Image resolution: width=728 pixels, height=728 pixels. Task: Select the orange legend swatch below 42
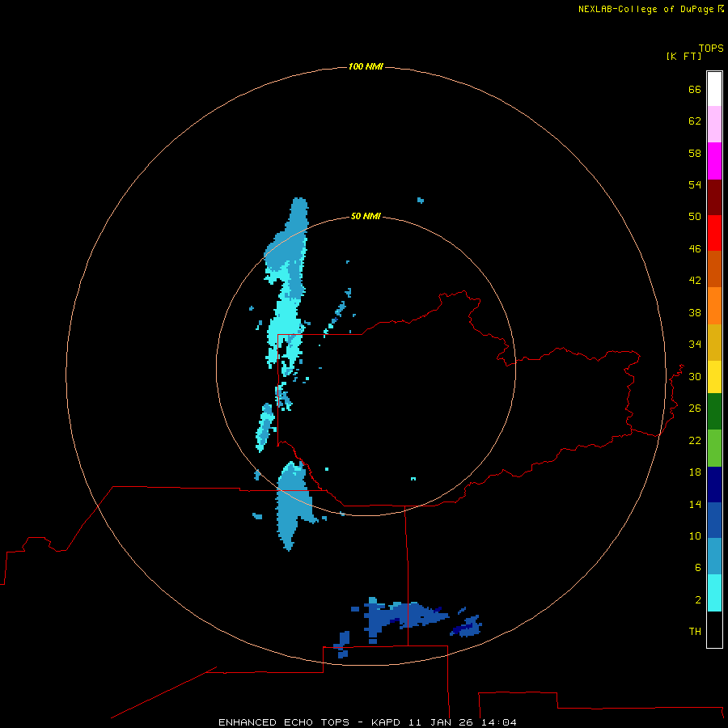click(x=714, y=306)
